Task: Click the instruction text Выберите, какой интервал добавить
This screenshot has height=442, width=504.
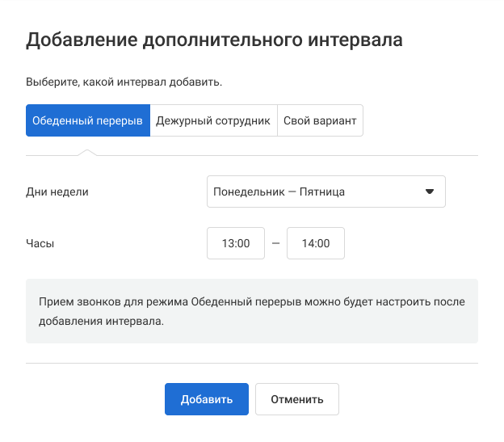Action: (x=124, y=82)
